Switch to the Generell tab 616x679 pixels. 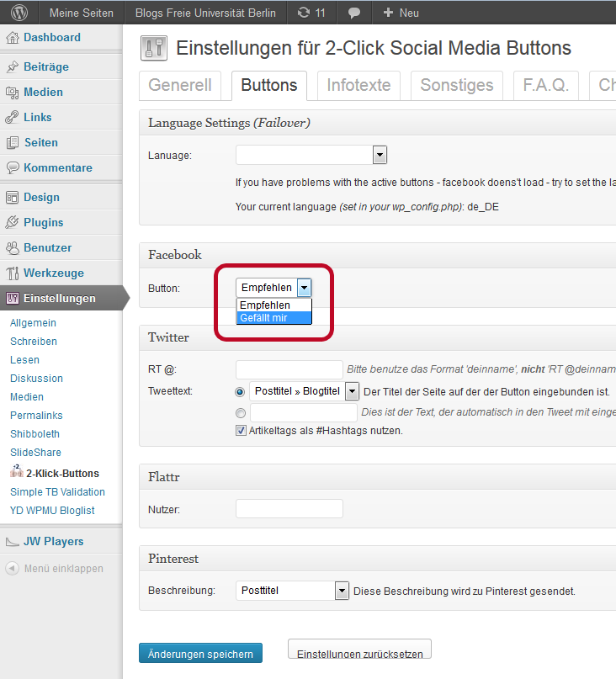click(x=180, y=86)
